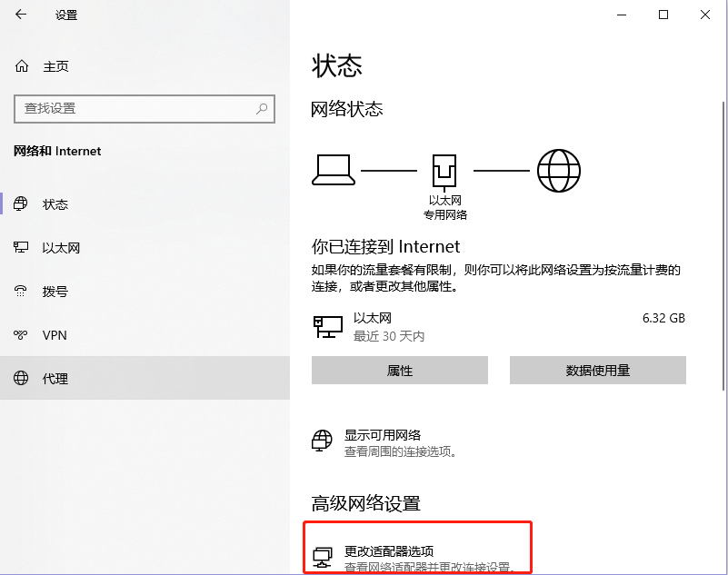This screenshot has height=575, width=728.
Task: Open 数据使用量 details
Action: point(597,370)
